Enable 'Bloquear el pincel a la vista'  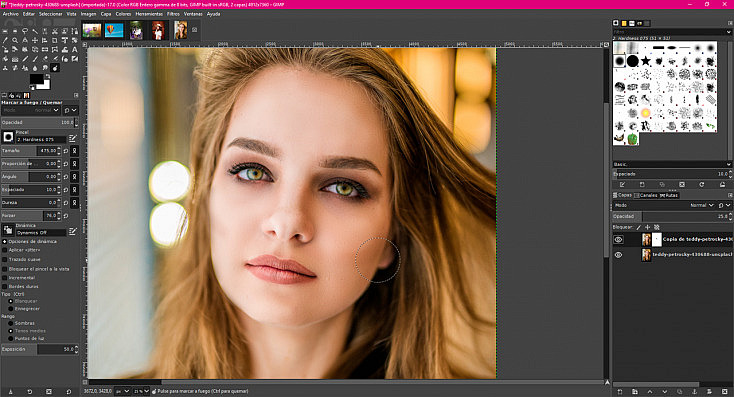tap(5, 269)
